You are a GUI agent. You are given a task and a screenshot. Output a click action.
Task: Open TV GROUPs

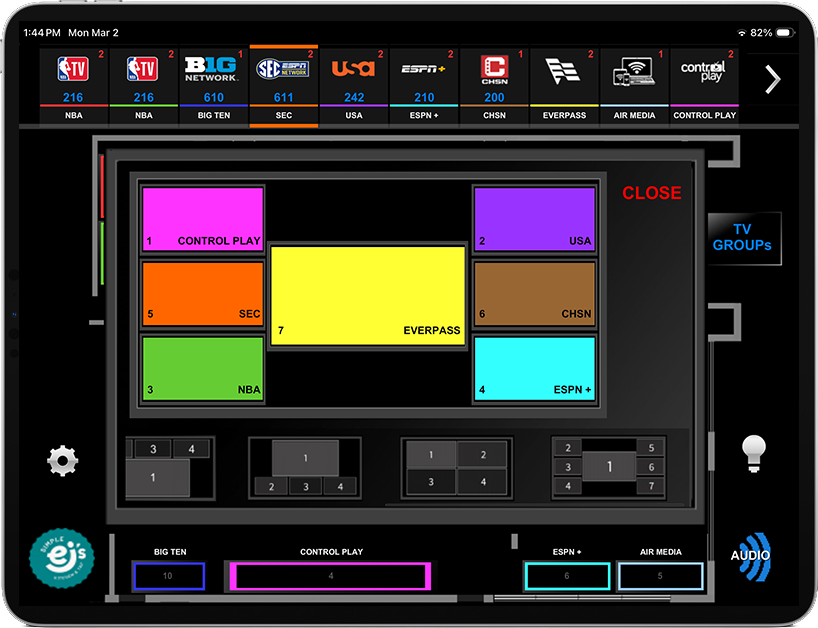(742, 237)
